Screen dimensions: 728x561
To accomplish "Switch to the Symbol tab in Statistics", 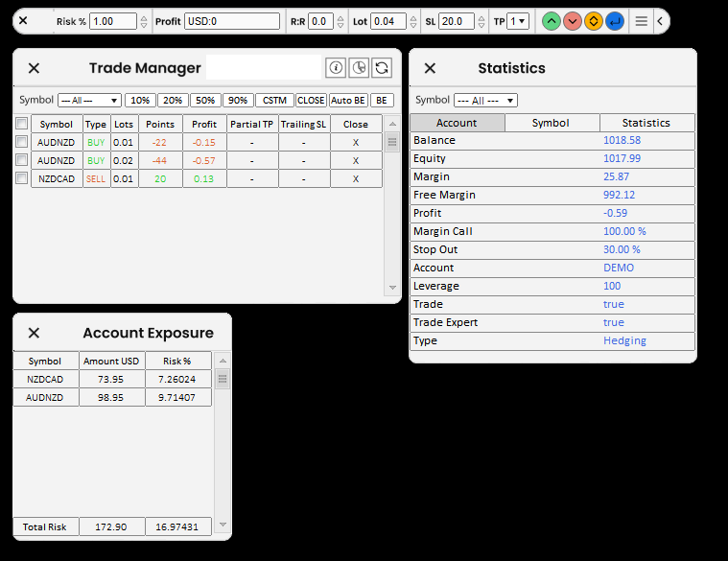I will click(x=552, y=123).
